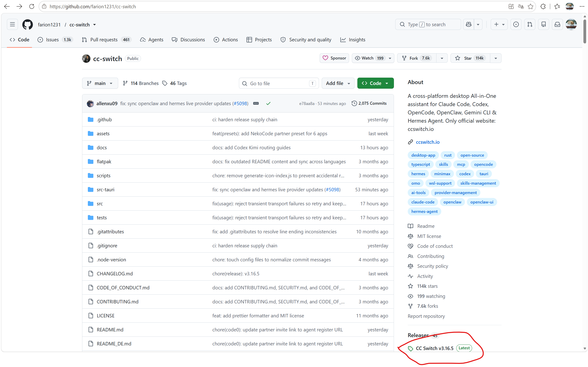588x367 pixels.
Task: Expand the fork options dropdown arrow
Action: (x=442, y=58)
